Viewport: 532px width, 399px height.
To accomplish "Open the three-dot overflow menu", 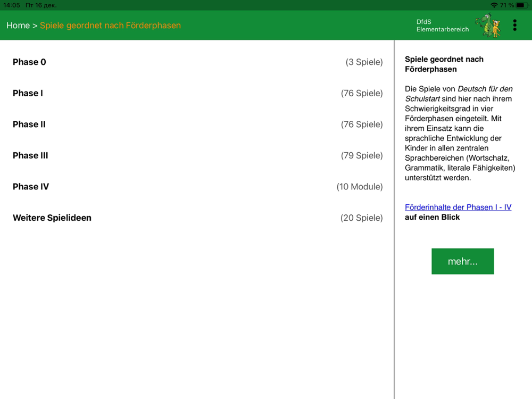I will tap(514, 26).
